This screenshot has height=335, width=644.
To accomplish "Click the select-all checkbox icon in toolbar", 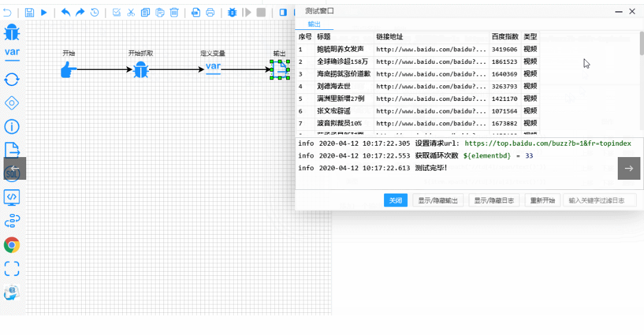I will (x=117, y=13).
